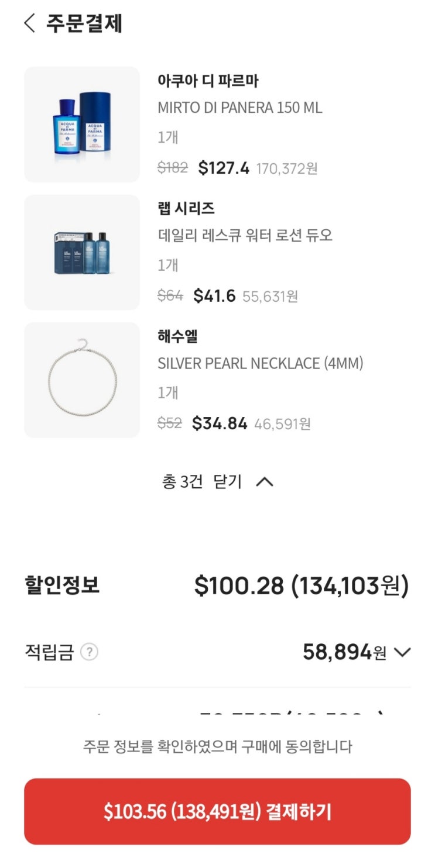Select the MIRTO DI PANERA 150 ML title
Viewport: 435px width, 868px height.
tap(239, 108)
